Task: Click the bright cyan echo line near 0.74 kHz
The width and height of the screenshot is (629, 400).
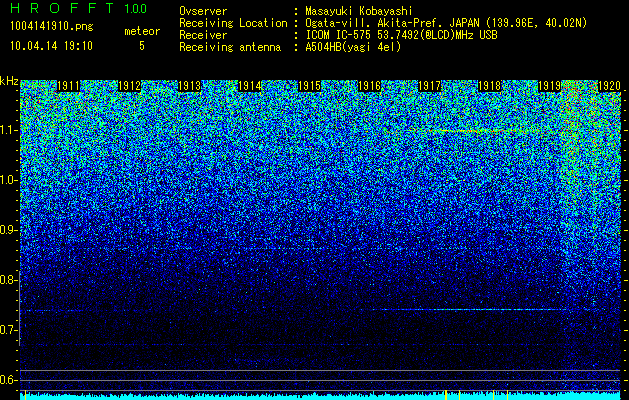Action: click(469, 309)
